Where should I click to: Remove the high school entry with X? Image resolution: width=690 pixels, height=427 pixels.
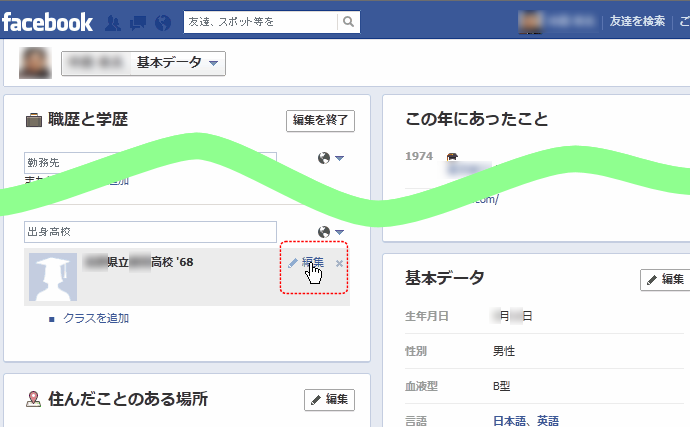coord(339,264)
